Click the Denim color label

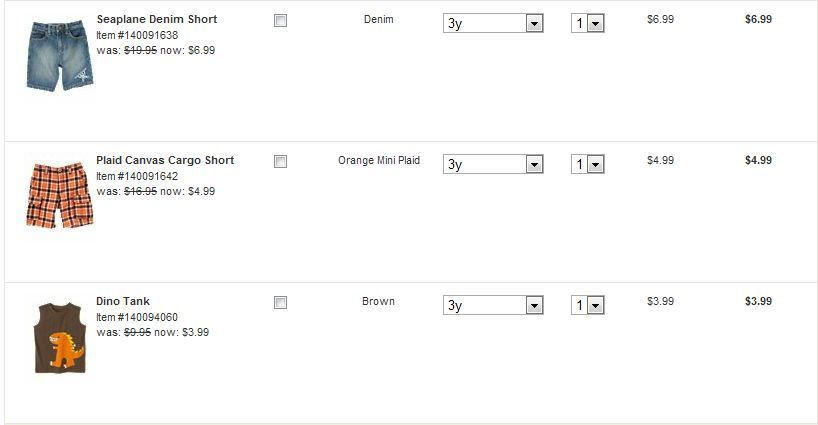click(379, 19)
